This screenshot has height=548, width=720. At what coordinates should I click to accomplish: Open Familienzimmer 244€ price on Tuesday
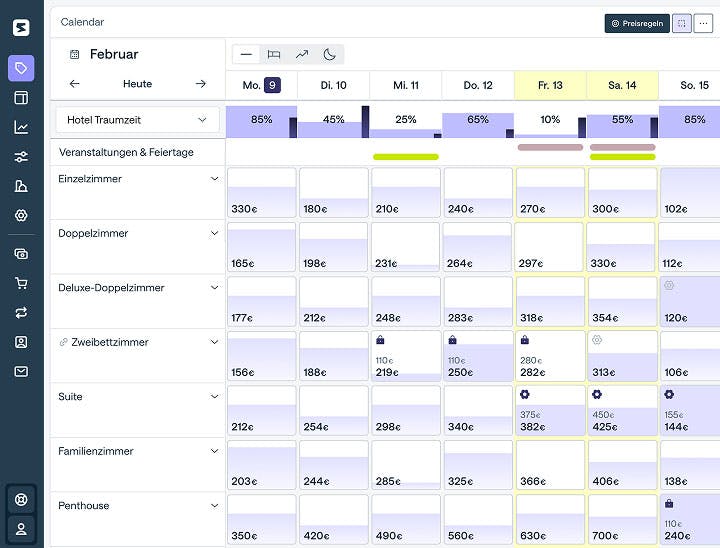(334, 465)
